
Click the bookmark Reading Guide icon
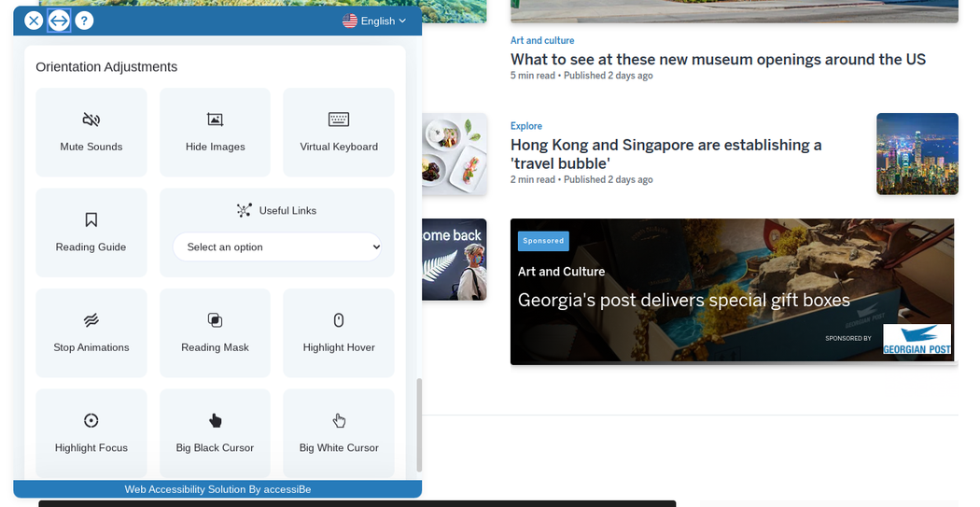click(91, 219)
